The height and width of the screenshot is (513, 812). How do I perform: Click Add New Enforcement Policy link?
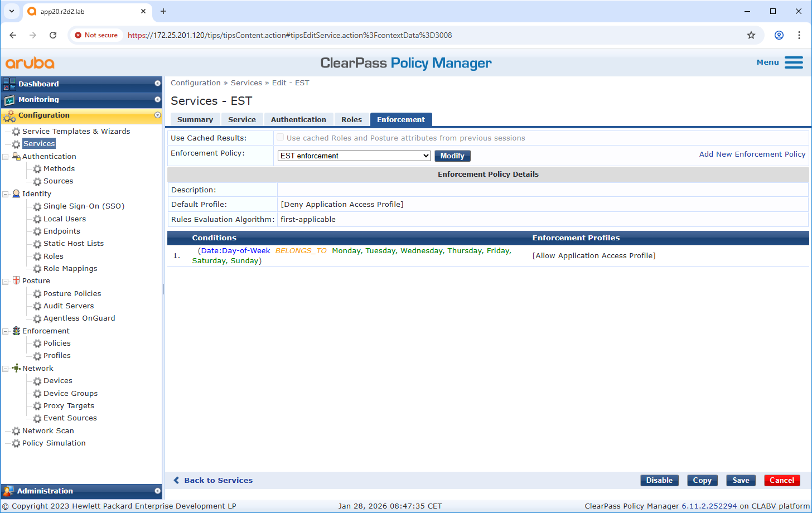(752, 154)
